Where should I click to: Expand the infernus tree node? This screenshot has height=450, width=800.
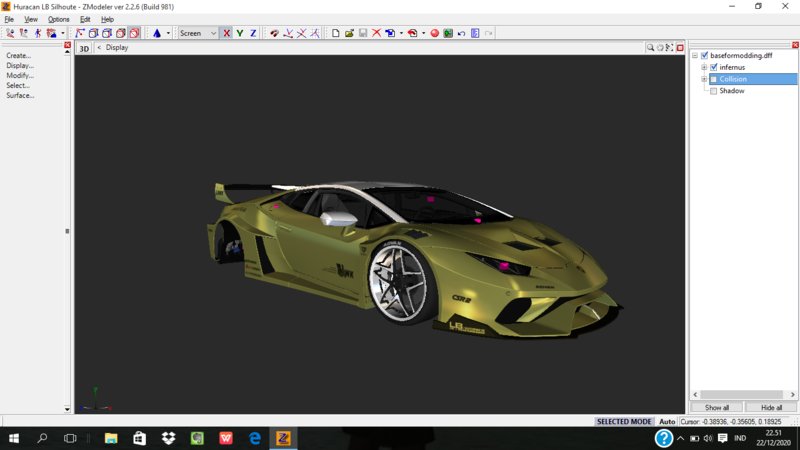coord(704,67)
